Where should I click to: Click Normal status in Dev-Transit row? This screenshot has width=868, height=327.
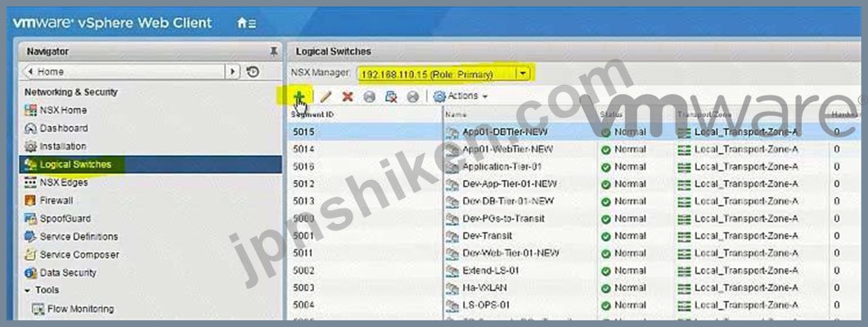point(629,235)
